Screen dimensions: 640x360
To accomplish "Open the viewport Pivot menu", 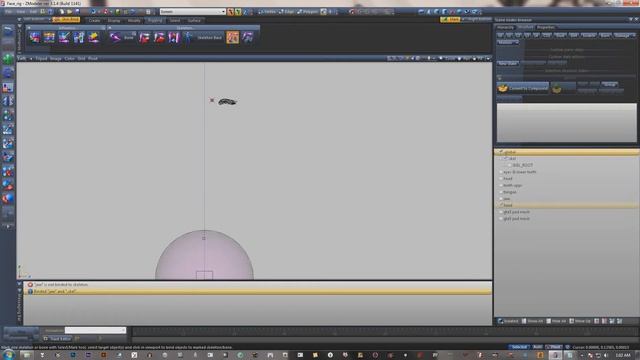I will coord(93,59).
